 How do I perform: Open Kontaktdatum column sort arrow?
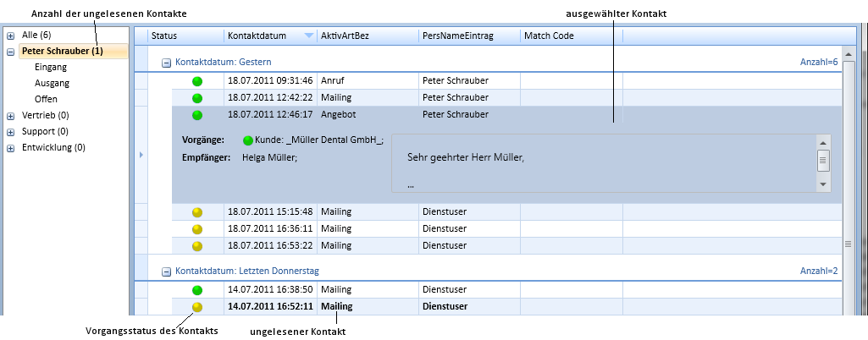pyautogui.click(x=309, y=36)
